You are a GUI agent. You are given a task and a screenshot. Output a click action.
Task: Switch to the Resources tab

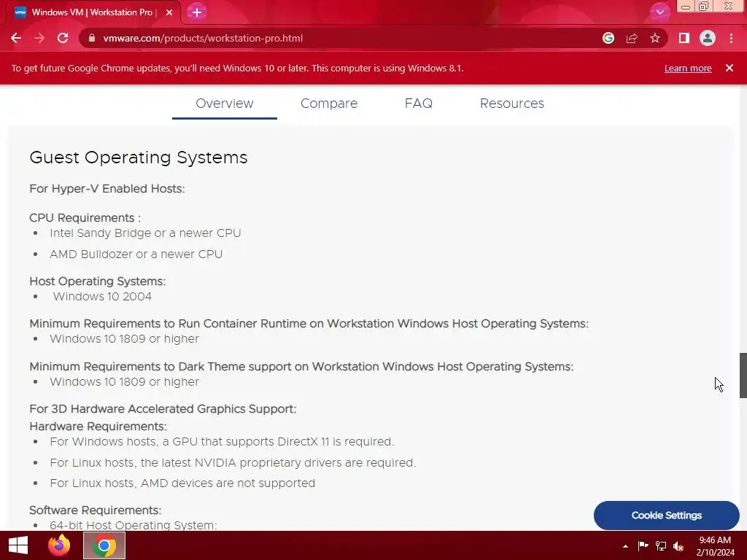(x=511, y=104)
